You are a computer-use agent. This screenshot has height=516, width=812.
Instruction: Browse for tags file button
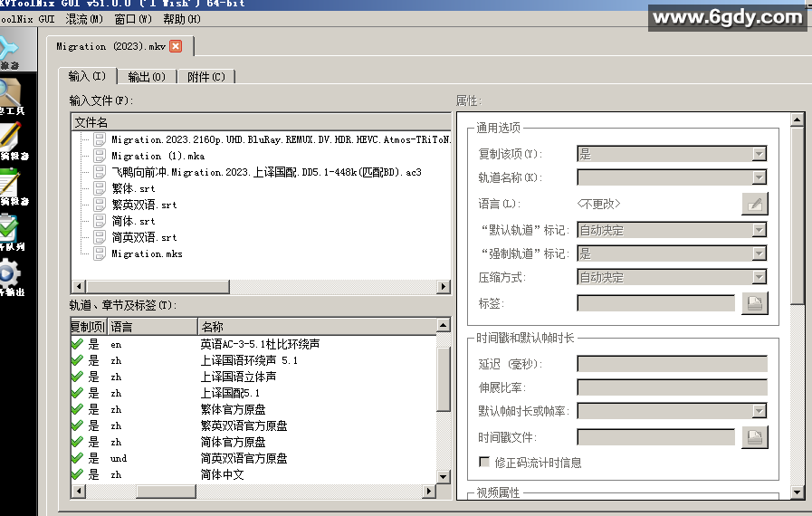754,303
